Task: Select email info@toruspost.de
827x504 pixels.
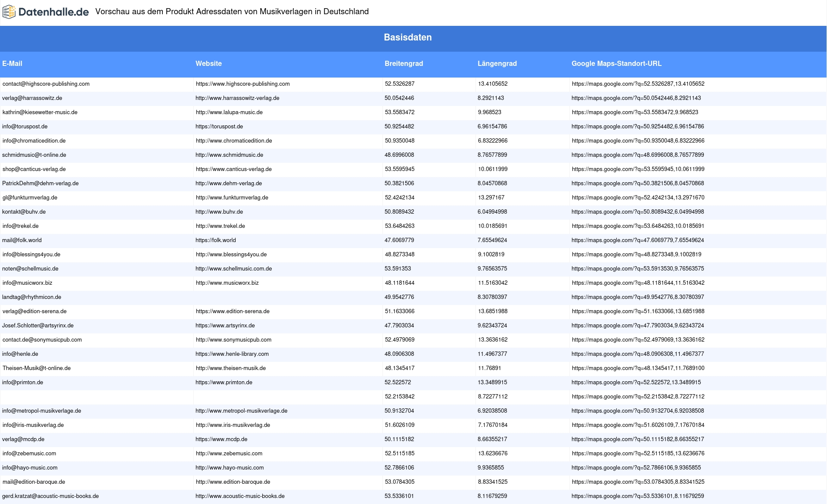Action: point(25,127)
